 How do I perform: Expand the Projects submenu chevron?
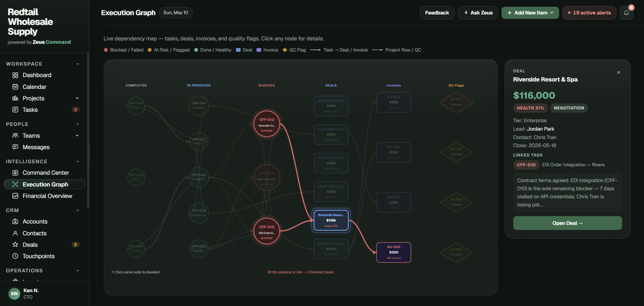click(77, 98)
